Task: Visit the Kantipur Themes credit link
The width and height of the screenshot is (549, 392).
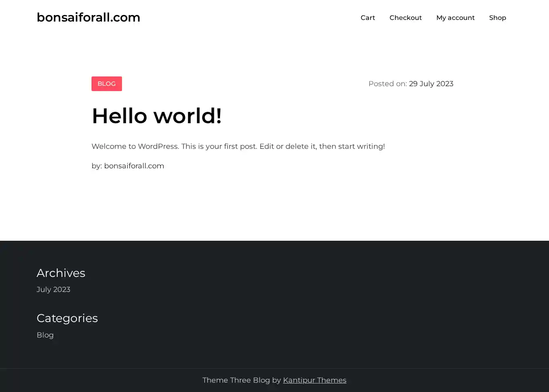Action: coord(314,380)
